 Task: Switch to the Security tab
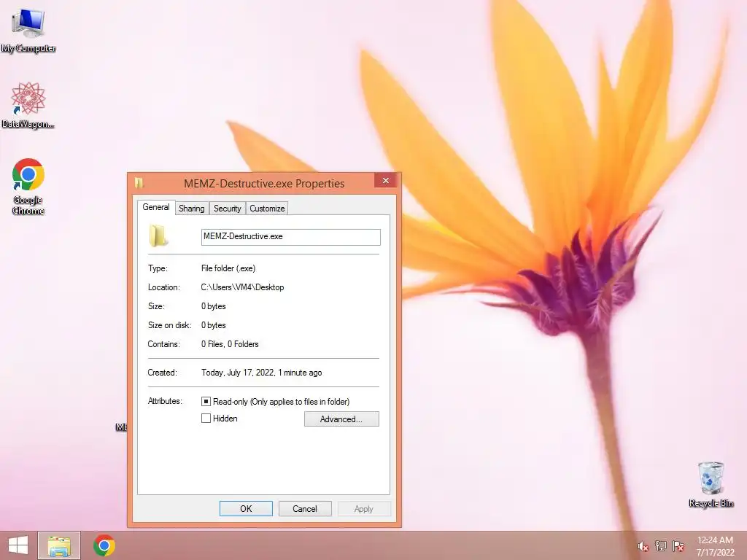click(x=228, y=208)
